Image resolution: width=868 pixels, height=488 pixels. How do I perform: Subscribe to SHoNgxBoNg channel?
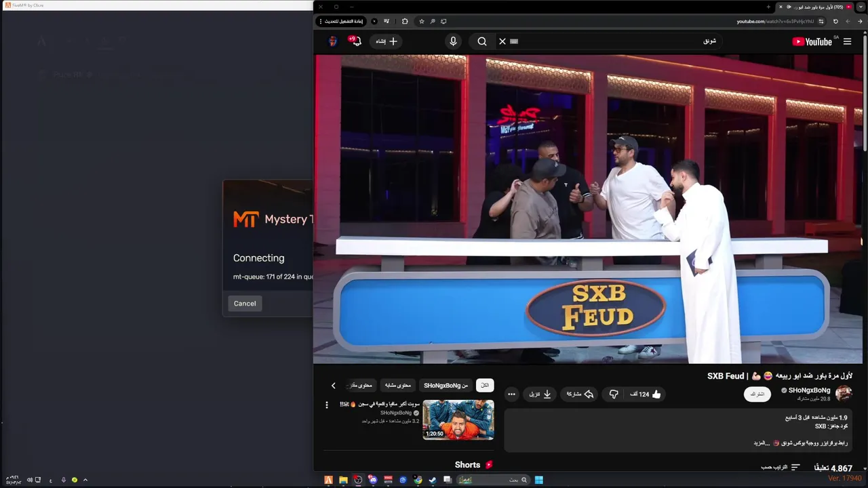(757, 394)
